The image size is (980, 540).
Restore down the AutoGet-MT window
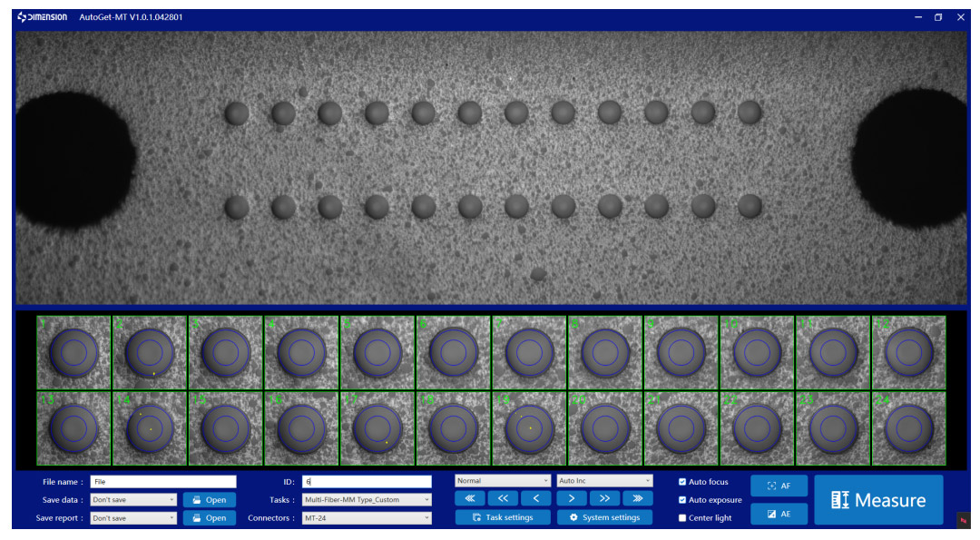[938, 17]
